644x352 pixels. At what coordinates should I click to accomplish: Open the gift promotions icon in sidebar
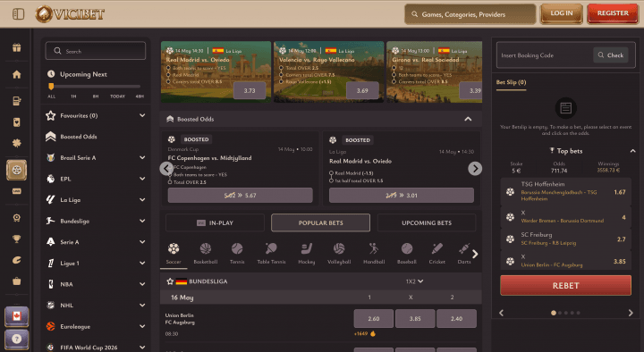(x=16, y=47)
